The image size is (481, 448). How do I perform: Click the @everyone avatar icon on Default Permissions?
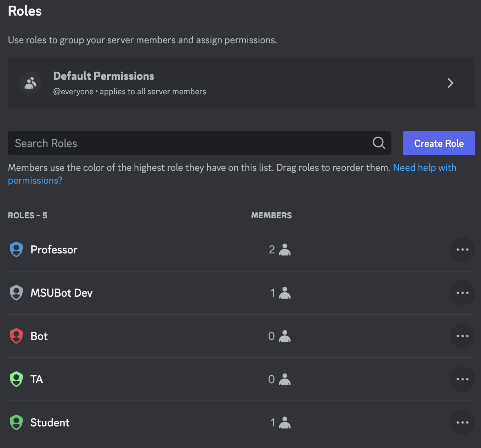[x=30, y=83]
